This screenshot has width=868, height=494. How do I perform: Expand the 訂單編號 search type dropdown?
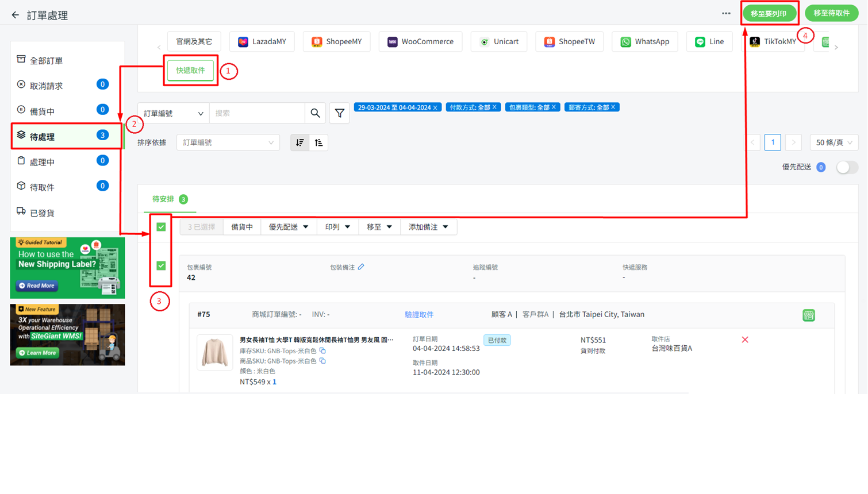point(174,113)
